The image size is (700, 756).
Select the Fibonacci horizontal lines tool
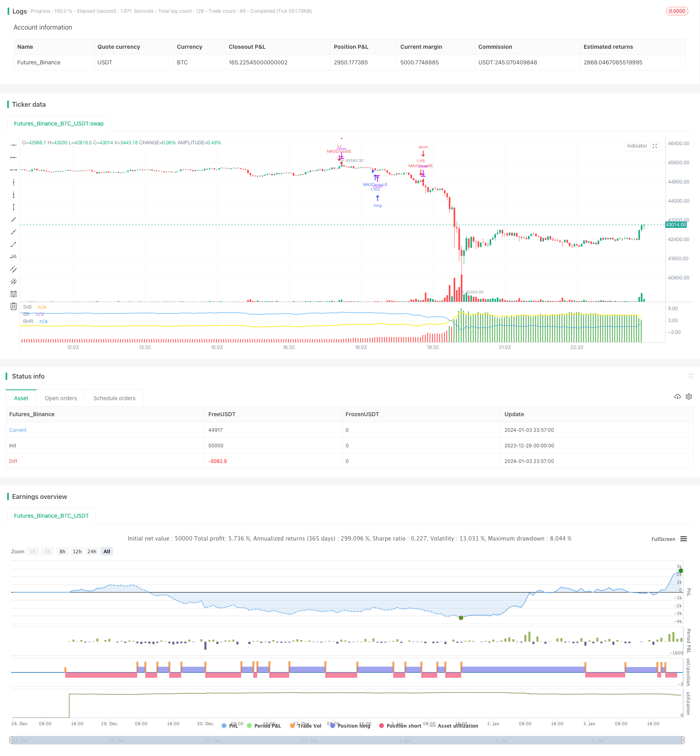pos(14,294)
